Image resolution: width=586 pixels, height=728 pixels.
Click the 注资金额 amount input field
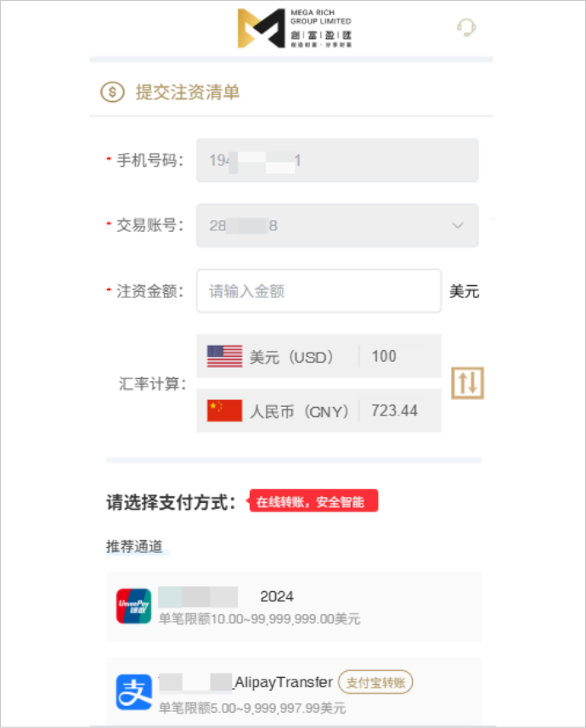coord(318,291)
